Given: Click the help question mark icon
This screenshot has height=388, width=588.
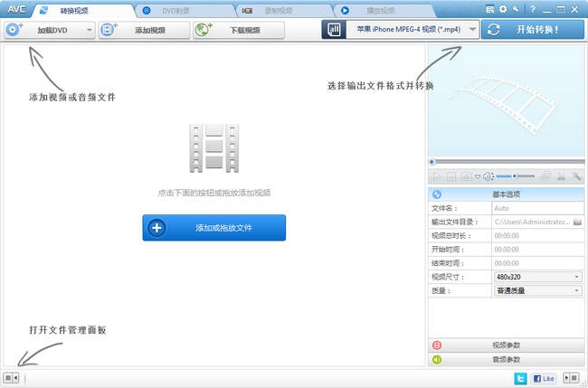Looking at the screenshot, I should [531, 9].
